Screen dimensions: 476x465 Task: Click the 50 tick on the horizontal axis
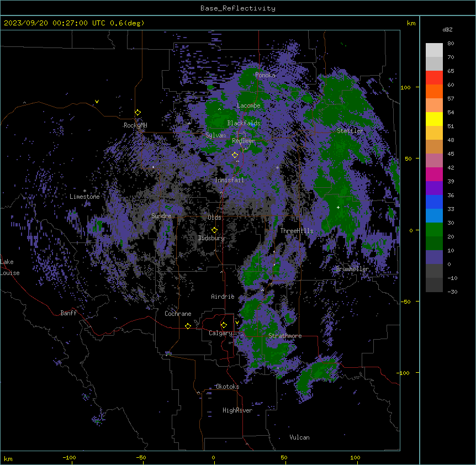284,457
